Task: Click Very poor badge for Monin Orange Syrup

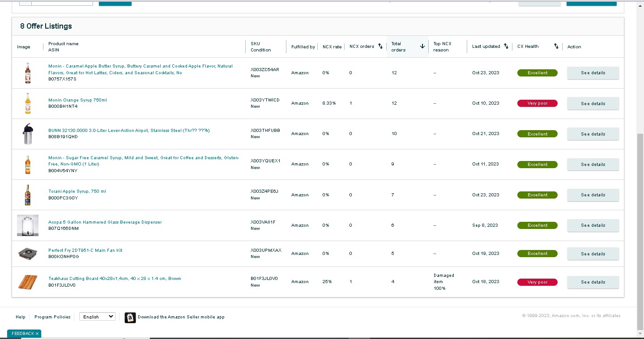Action: coord(537,103)
